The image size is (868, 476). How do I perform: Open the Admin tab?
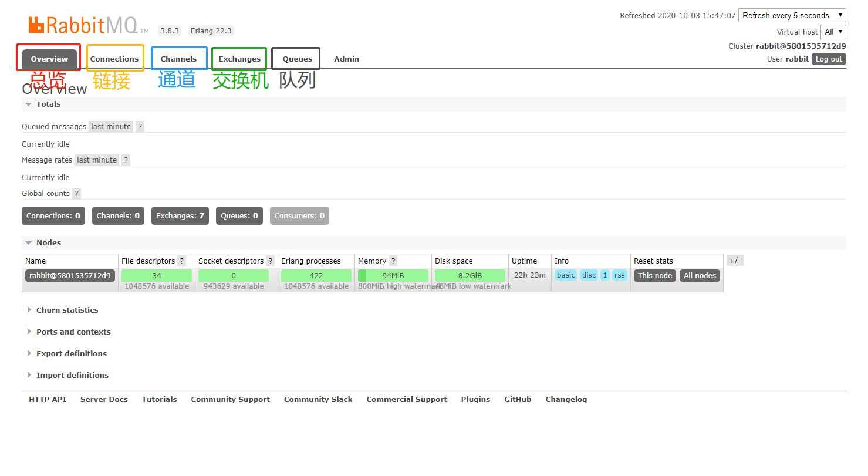(x=346, y=59)
